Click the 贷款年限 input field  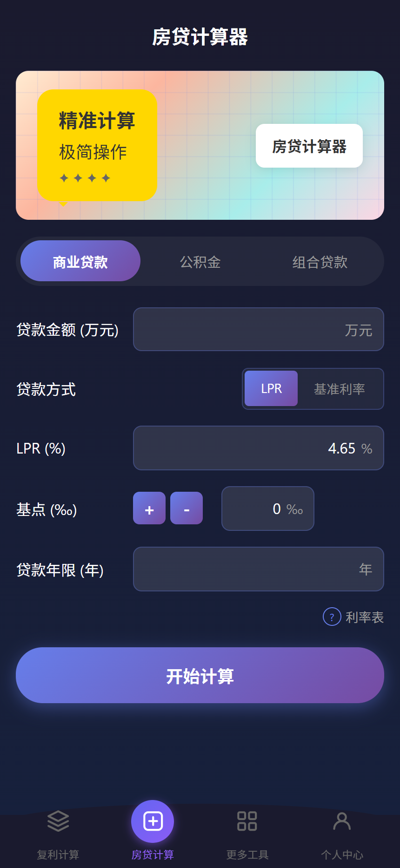[258, 569]
